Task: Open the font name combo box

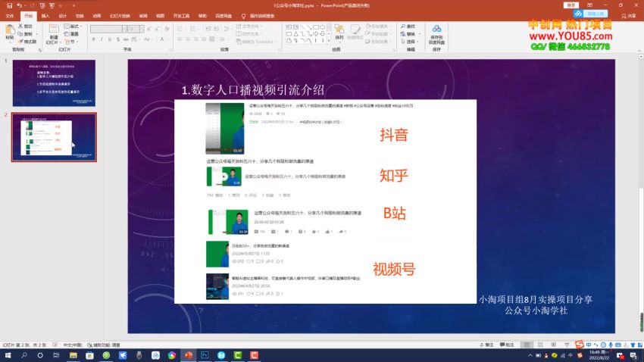Action: coord(108,29)
